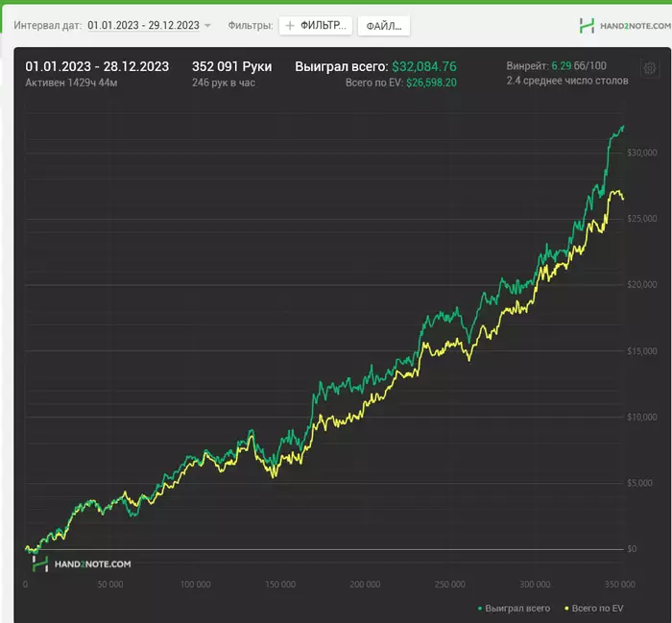Click the Hand2Note logo in top-right header

[x=625, y=26]
